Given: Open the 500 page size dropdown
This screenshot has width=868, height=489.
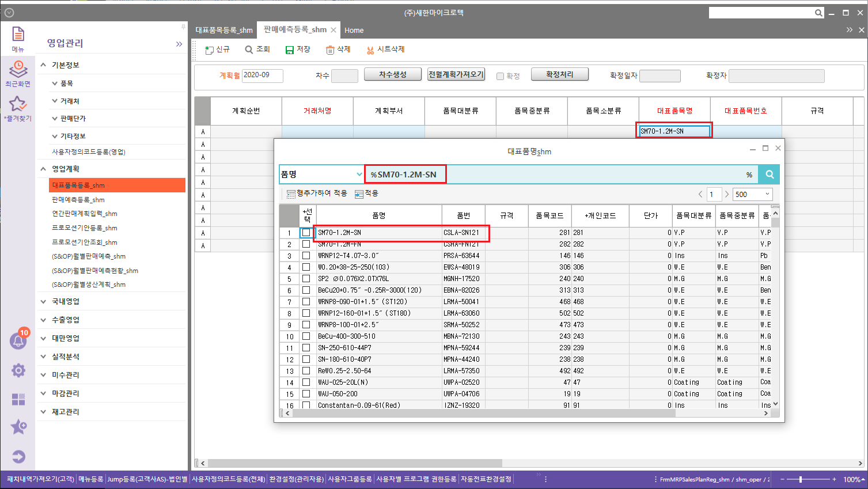Looking at the screenshot, I should point(767,194).
